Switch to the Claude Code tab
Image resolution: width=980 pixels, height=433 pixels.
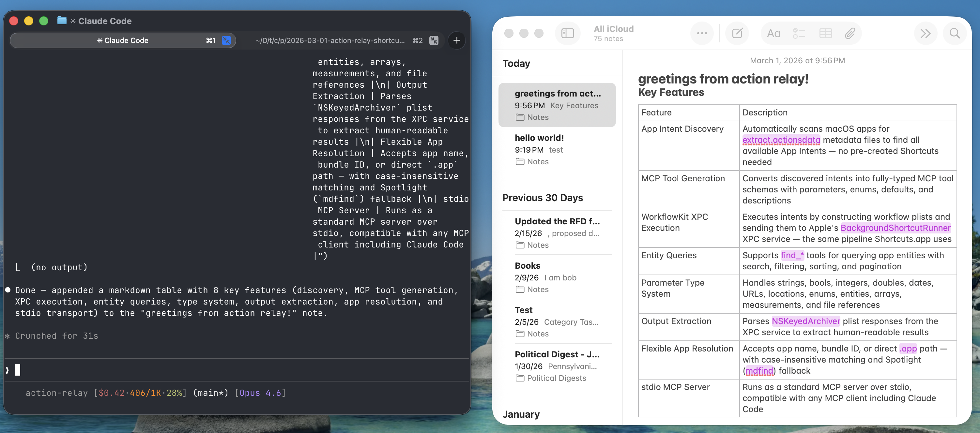(123, 40)
